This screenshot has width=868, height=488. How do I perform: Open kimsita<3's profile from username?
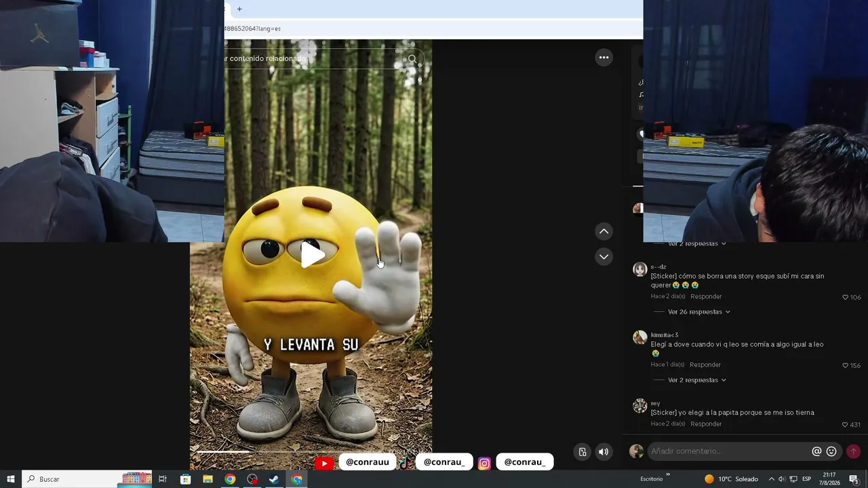click(665, 335)
